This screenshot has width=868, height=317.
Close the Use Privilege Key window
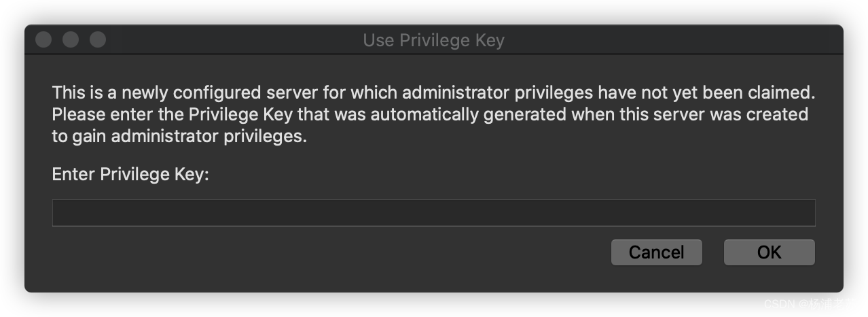click(43, 39)
